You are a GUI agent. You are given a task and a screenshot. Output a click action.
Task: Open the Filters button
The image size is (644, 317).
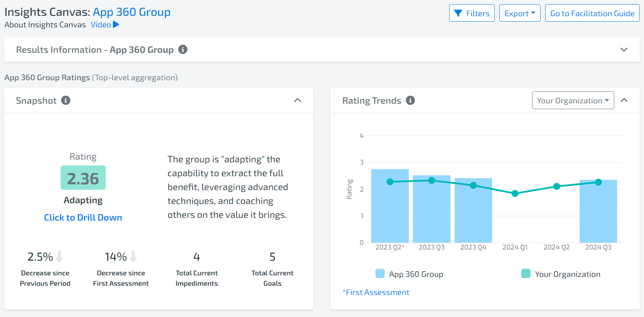(x=472, y=13)
